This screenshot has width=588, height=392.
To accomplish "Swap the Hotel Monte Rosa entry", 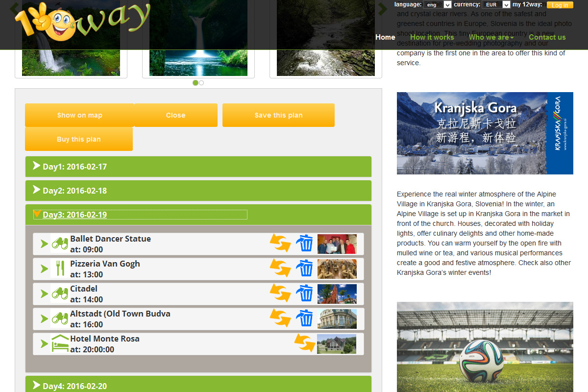I will pyautogui.click(x=305, y=343).
